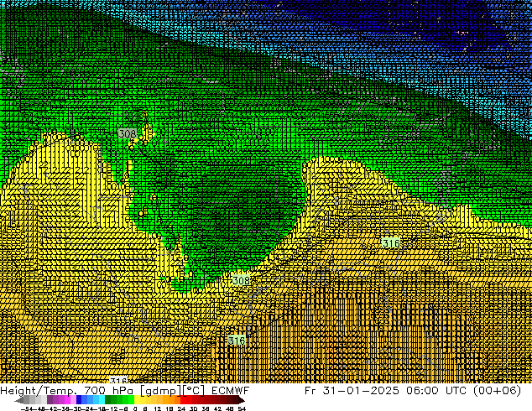532x411 pixels.
Task: Click the '[°C]' unit label in the title
Action: pos(194,391)
